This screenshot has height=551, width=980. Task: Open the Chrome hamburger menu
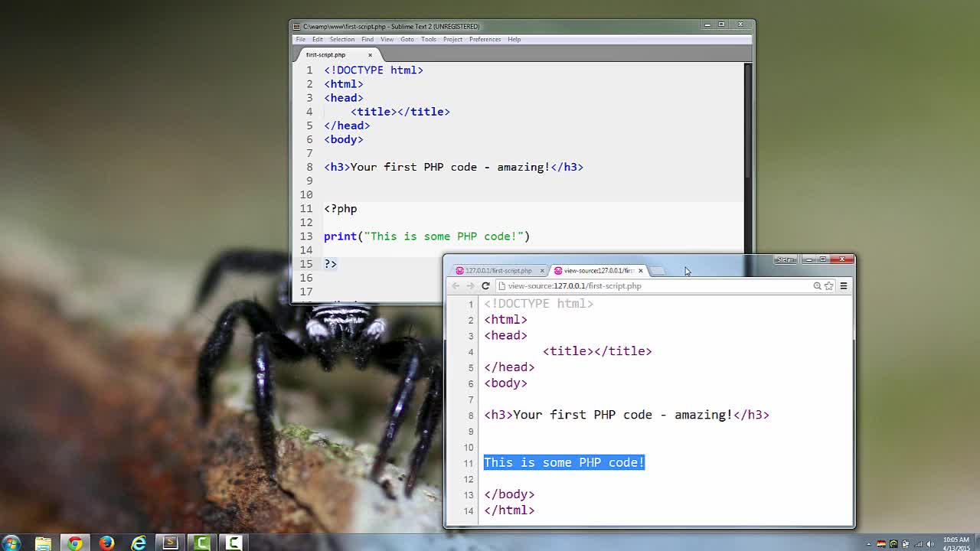[x=844, y=285]
